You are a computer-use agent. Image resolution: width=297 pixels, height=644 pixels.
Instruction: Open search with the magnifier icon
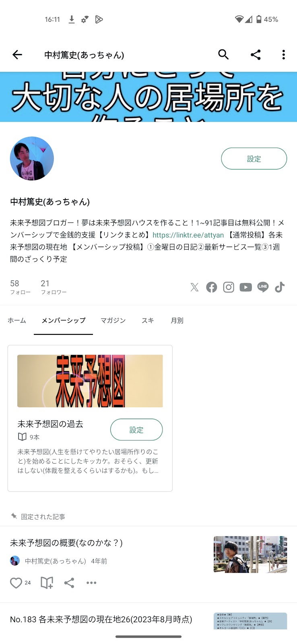click(223, 55)
